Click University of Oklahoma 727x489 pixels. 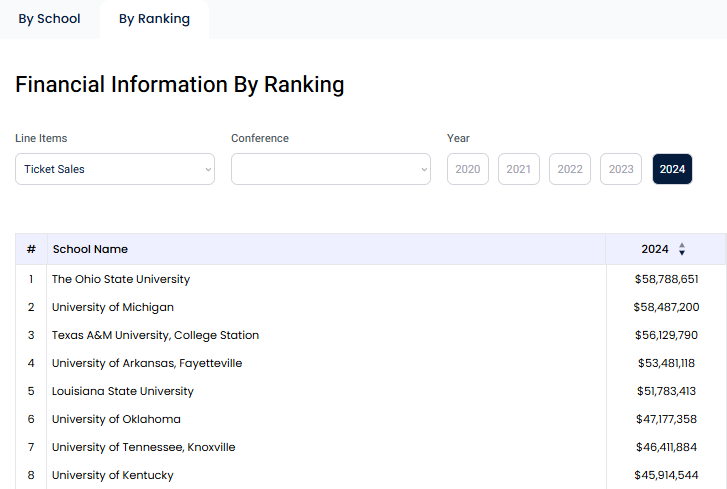pos(116,419)
